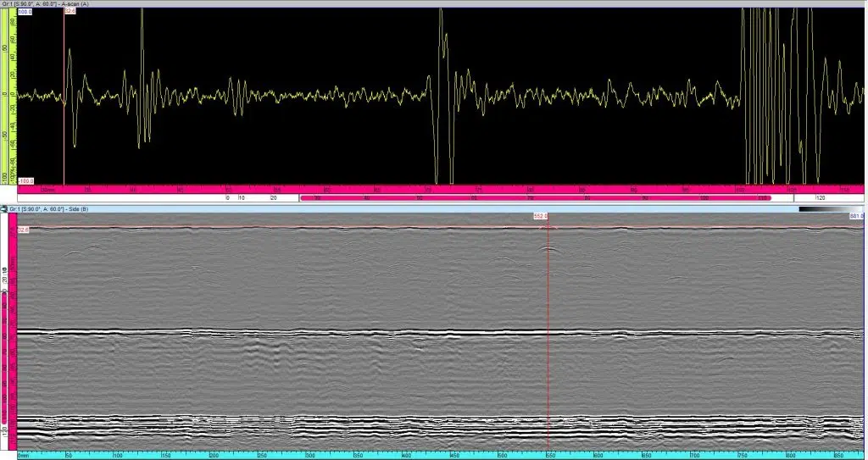
Task: Click the -100.0 amplitude value at bottom
Action: 25,180
